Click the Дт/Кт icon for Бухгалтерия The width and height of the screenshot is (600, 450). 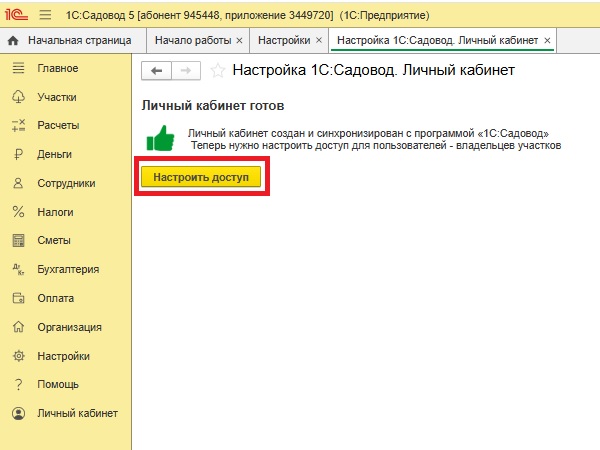tap(18, 269)
